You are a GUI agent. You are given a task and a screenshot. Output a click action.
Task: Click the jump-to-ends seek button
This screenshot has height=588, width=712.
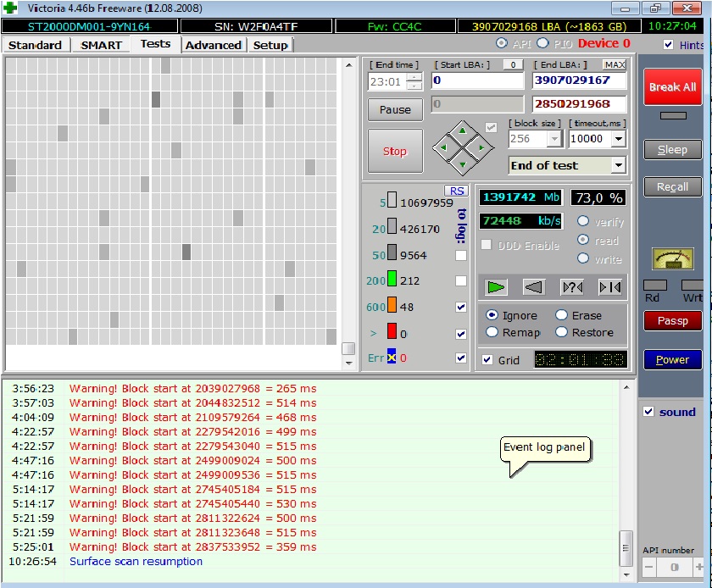609,287
